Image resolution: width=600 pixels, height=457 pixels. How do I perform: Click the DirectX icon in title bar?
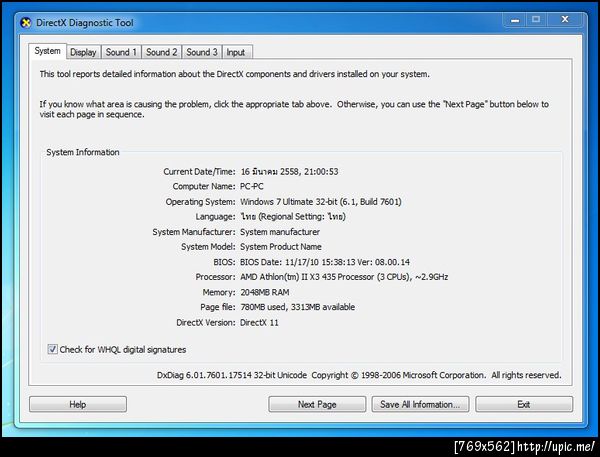pos(26,23)
